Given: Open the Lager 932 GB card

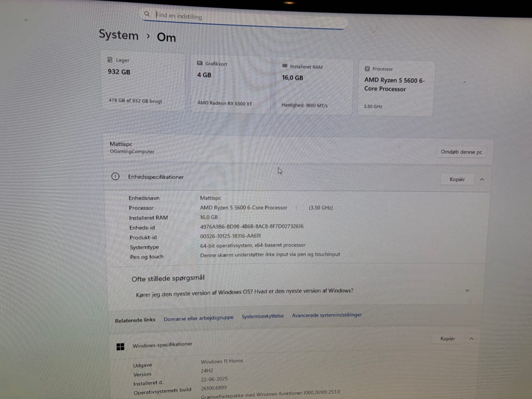Looking at the screenshot, I should [143, 81].
